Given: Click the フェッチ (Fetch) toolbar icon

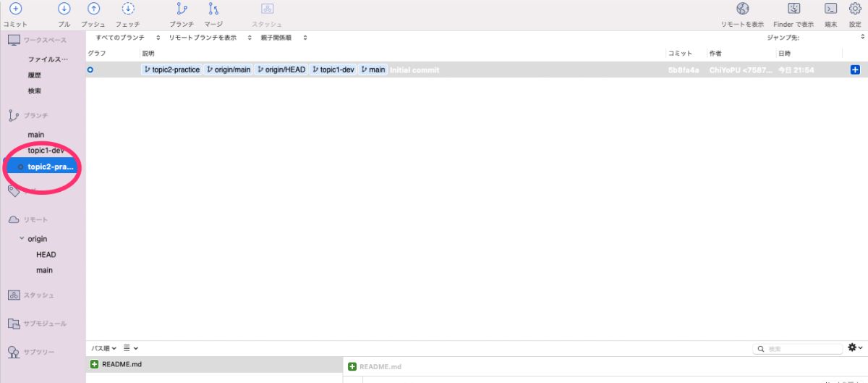Looking at the screenshot, I should point(127,9).
